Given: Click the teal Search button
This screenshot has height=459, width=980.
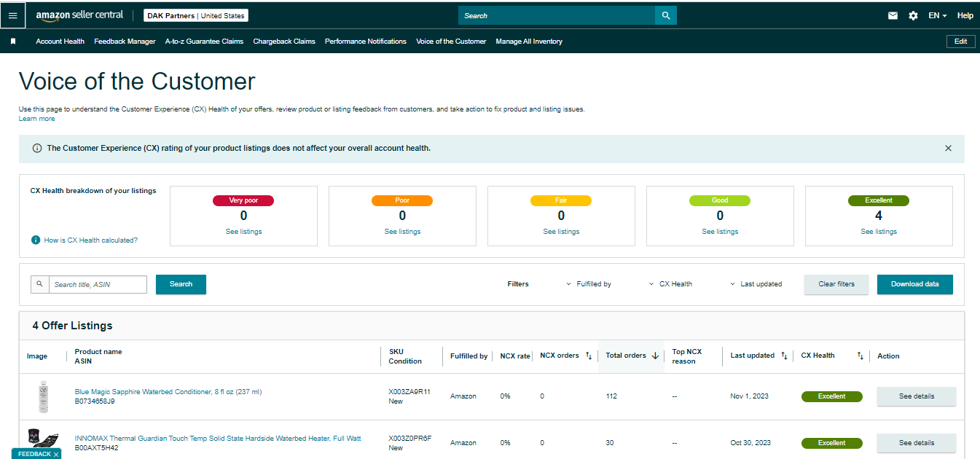Looking at the screenshot, I should coord(181,284).
